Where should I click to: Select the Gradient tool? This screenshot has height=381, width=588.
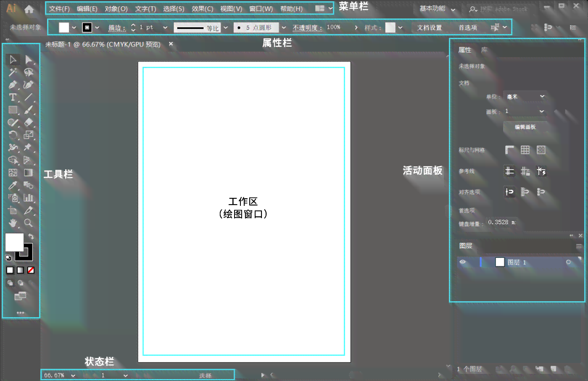click(29, 173)
